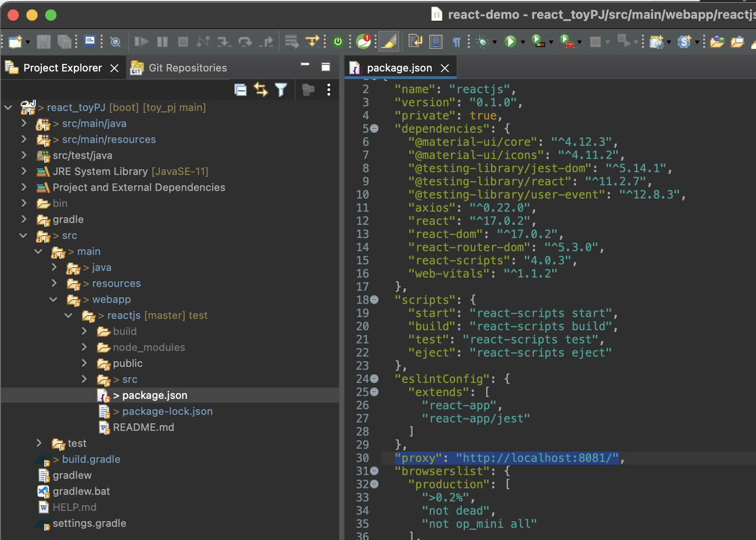Screen dimensions: 756x540
Task: Toggle Link with Editor in Project Explorer
Action: coord(261,89)
